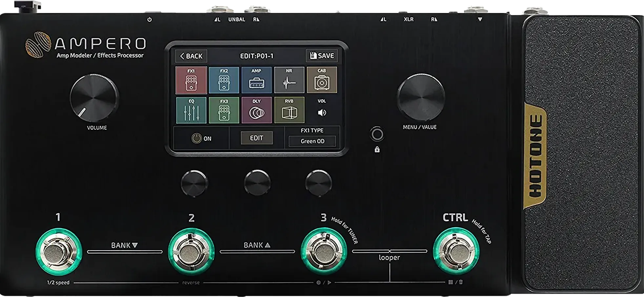Click the Hold for TAP text

point(482,231)
